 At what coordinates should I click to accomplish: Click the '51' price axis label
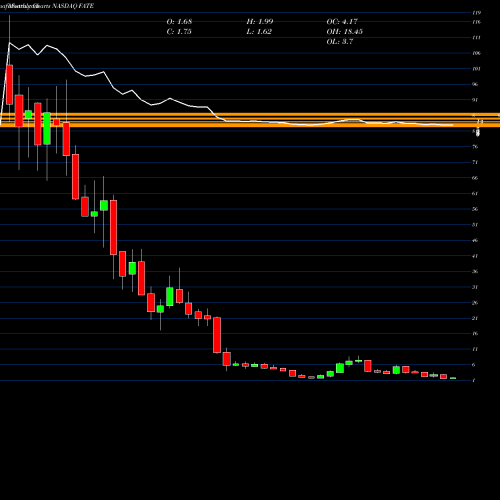tap(475, 225)
